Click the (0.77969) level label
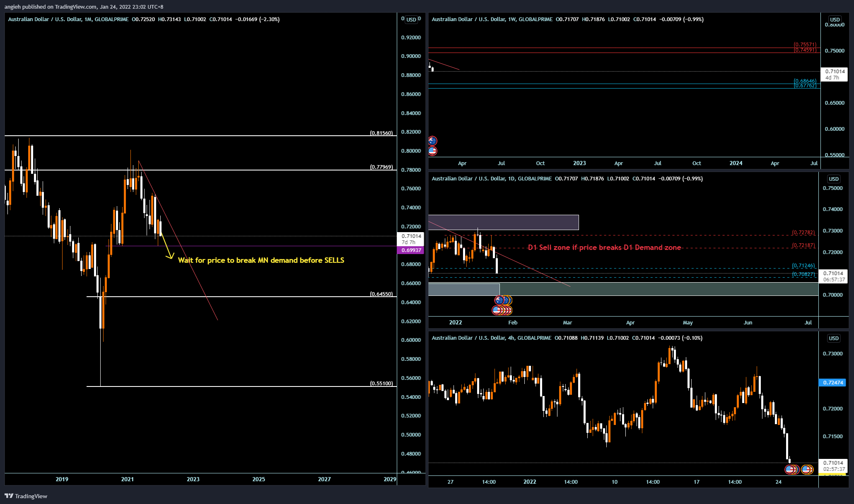The height and width of the screenshot is (504, 854). coord(381,167)
